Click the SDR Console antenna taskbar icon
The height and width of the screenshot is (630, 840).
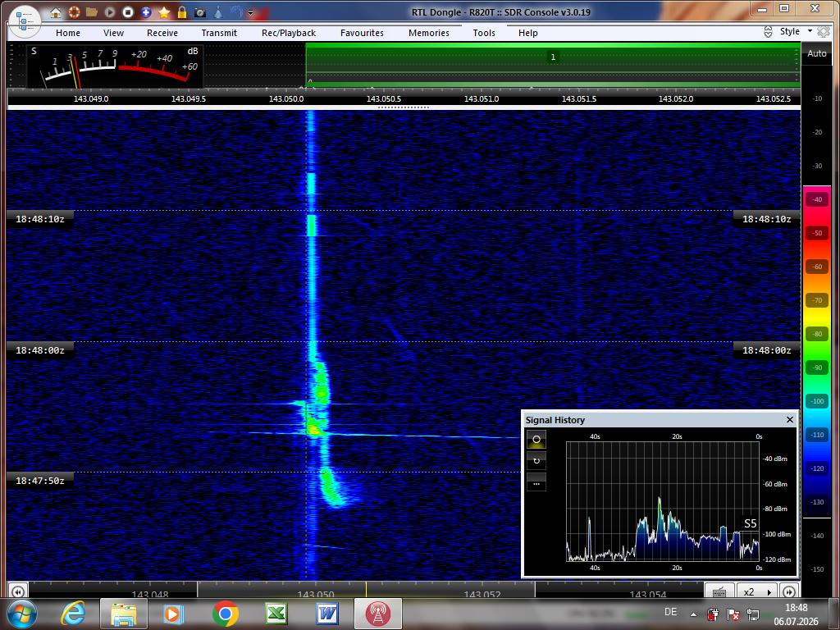point(377,614)
